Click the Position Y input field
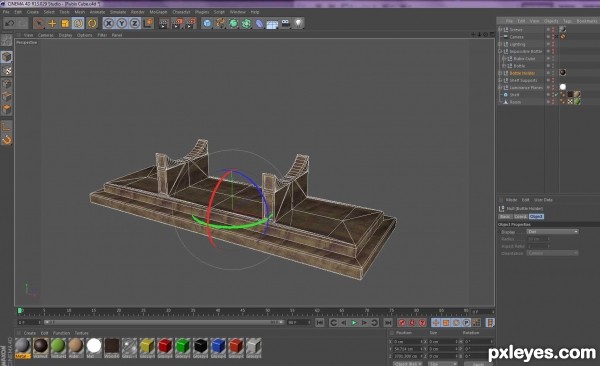 click(x=408, y=349)
